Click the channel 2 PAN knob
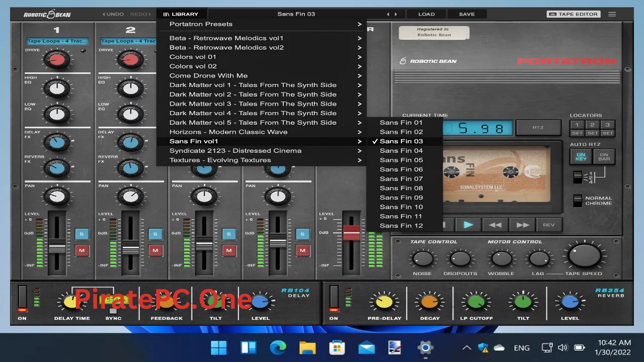644x362 pixels. [x=131, y=196]
